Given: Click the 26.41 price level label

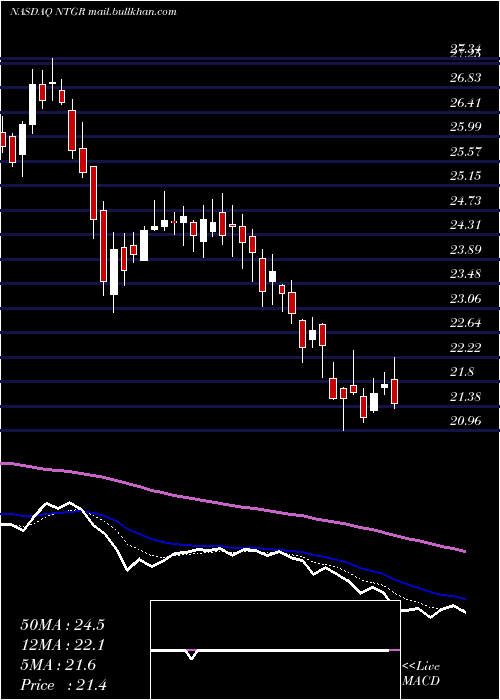Looking at the screenshot, I should pyautogui.click(x=466, y=103).
